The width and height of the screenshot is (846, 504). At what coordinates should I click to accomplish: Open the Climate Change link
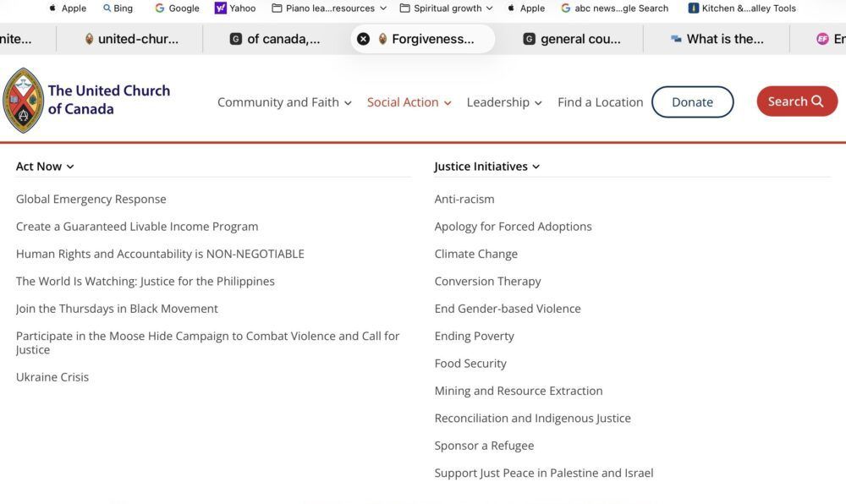point(475,254)
